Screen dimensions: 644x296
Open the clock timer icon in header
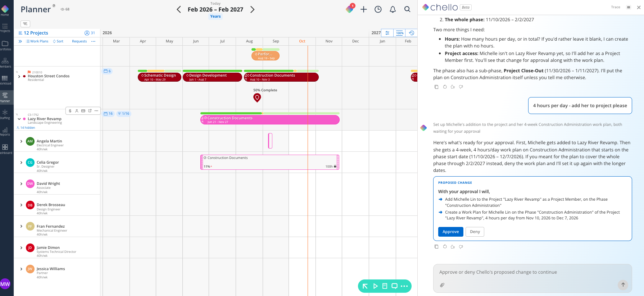coord(378,9)
